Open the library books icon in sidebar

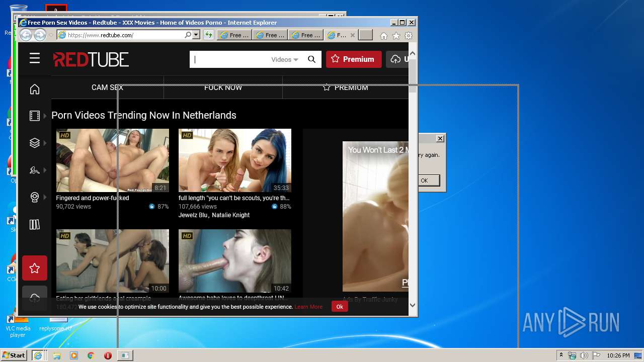coord(35,224)
